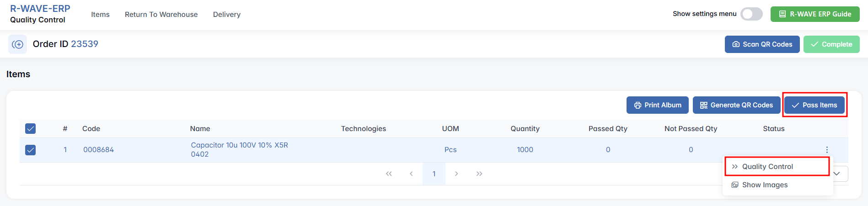Go to the next page arrow
Image resolution: width=868 pixels, height=206 pixels.
tap(456, 174)
